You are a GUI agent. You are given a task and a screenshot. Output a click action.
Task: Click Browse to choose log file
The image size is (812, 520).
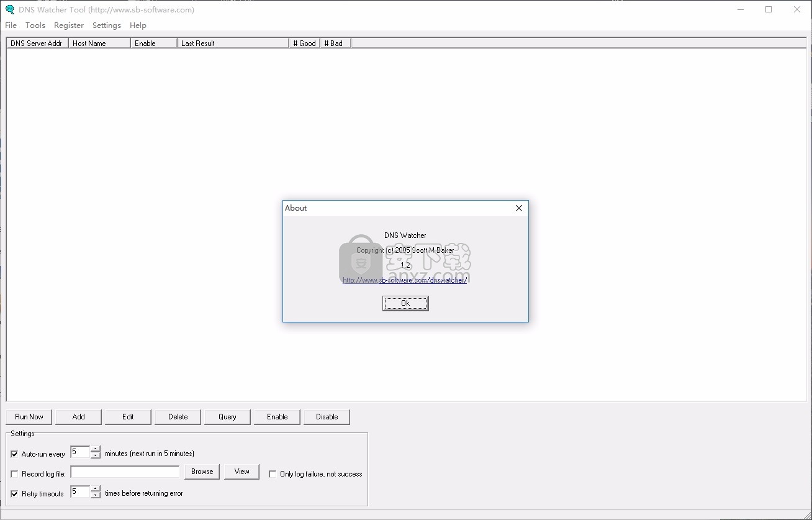click(x=202, y=472)
